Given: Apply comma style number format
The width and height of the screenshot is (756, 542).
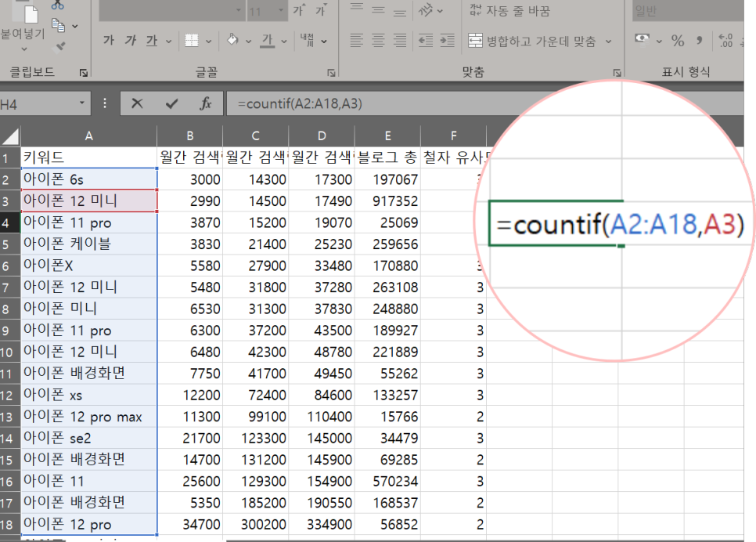Looking at the screenshot, I should pos(699,41).
